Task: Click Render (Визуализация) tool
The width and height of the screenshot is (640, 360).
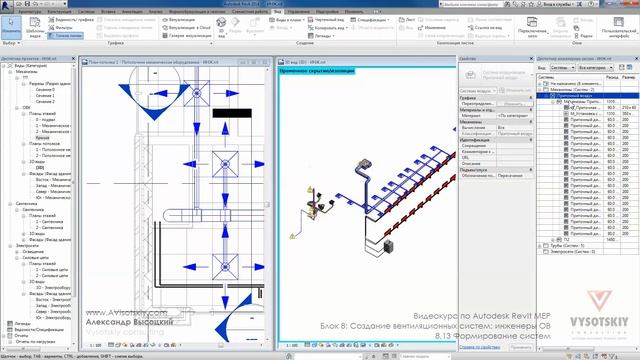Action: tap(178, 20)
